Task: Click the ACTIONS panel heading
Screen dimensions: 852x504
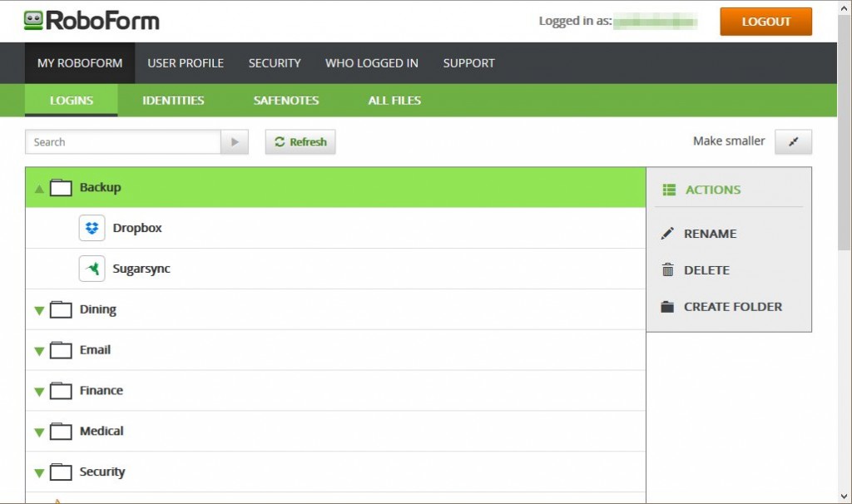Action: [x=713, y=190]
